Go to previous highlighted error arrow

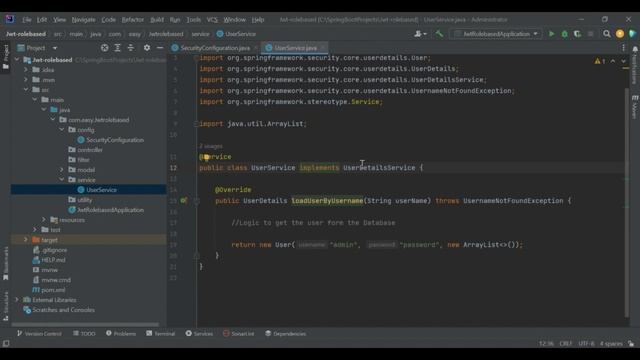click(613, 61)
